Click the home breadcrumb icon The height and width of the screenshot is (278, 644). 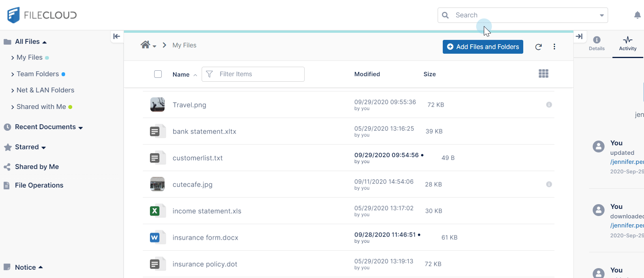tap(145, 45)
